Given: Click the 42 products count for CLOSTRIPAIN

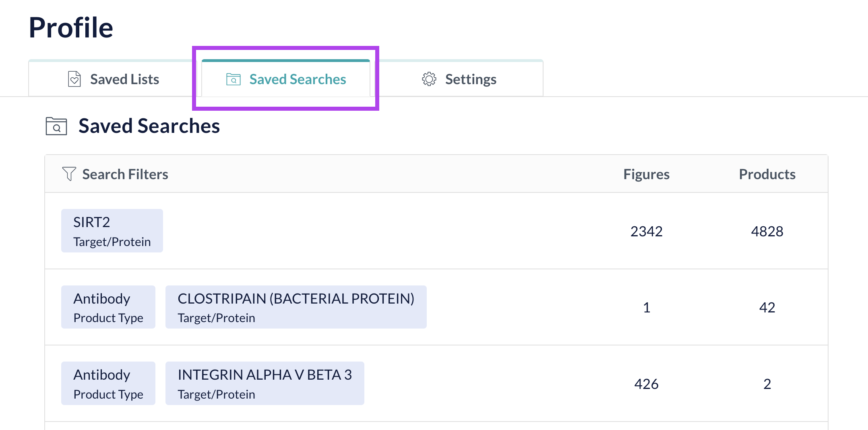Looking at the screenshot, I should [x=767, y=308].
